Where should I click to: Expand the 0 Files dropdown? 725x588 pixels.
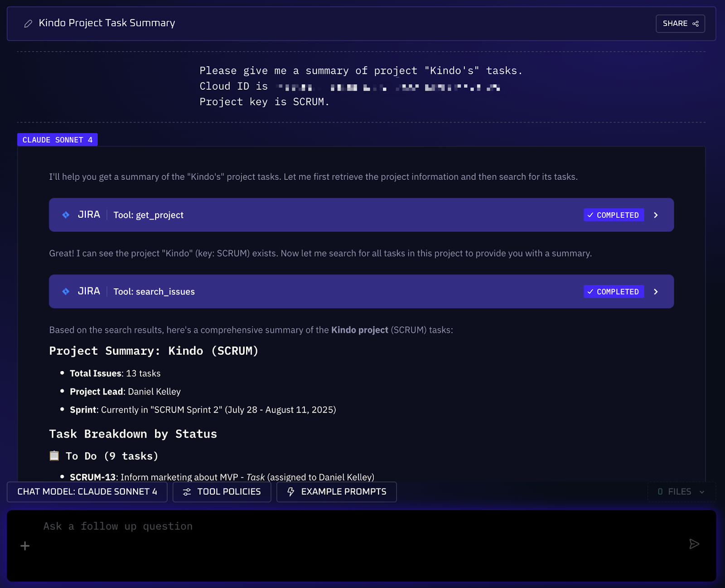[x=681, y=492]
